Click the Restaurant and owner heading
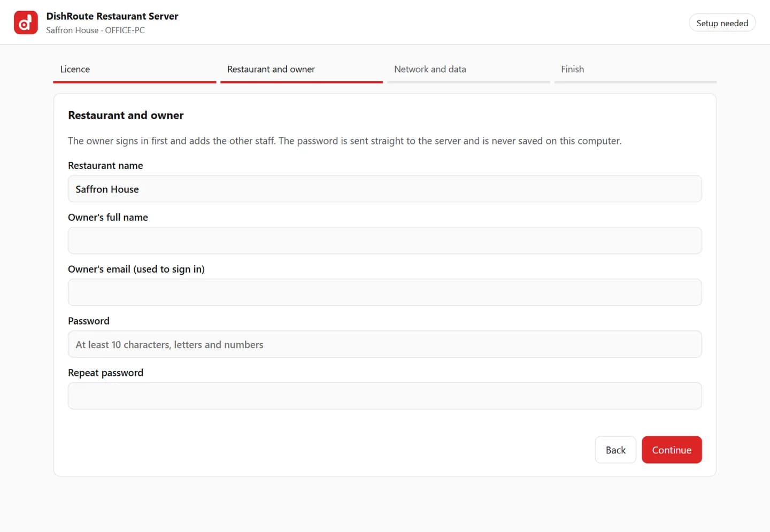Viewport: 770px width, 532px height. point(126,115)
